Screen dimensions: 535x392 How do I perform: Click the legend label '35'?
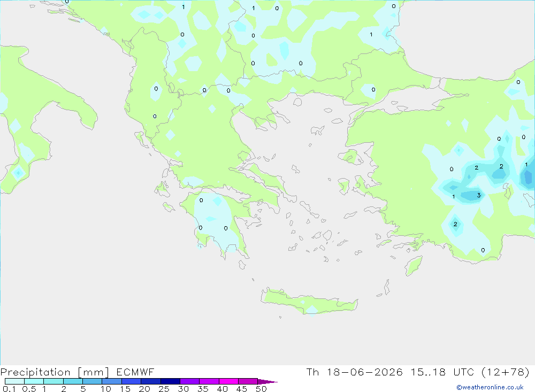point(203,389)
